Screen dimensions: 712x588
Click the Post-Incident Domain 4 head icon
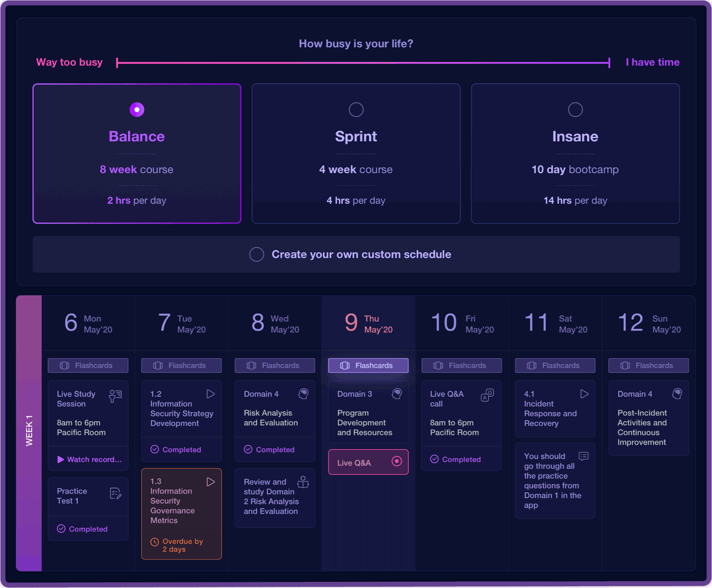677,394
